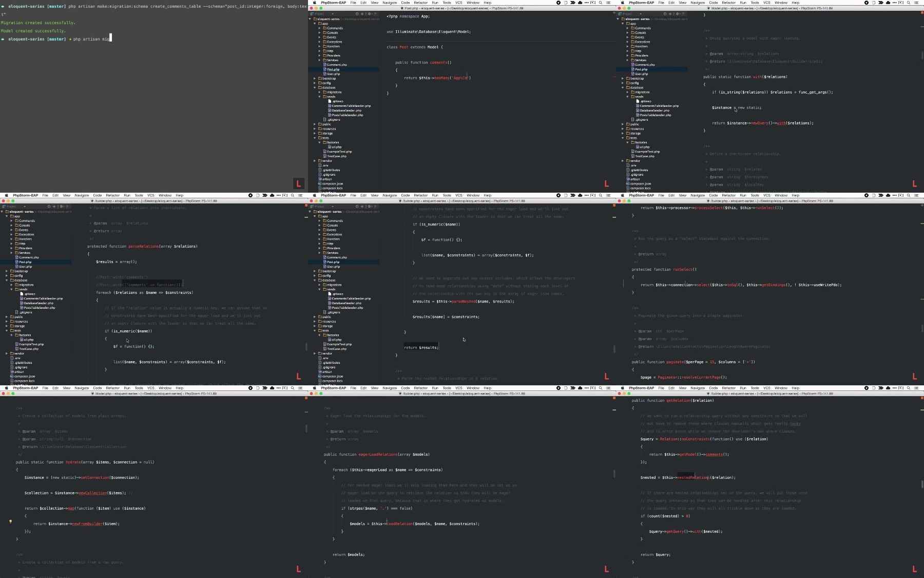The height and width of the screenshot is (578, 924).
Task: Open Project panel gear settings in Post.php window
Action: (x=370, y=14)
